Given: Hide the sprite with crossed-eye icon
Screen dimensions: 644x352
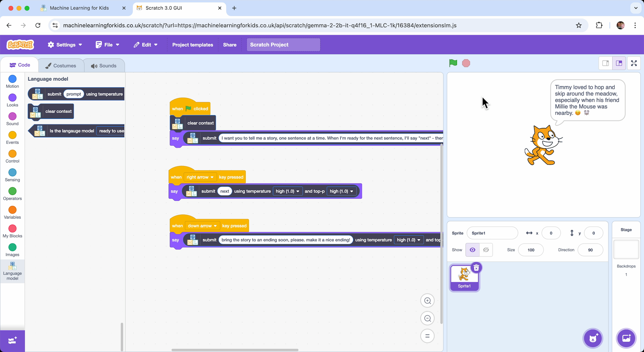Looking at the screenshot, I should pos(486,250).
